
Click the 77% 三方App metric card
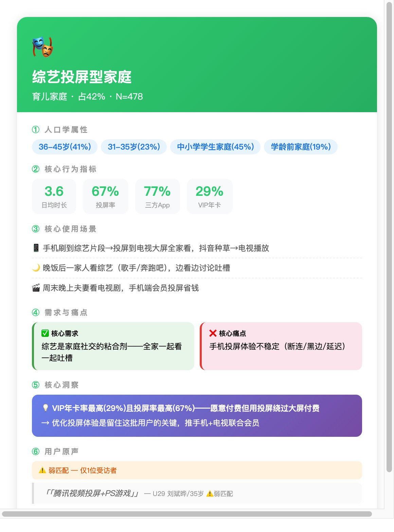(157, 196)
